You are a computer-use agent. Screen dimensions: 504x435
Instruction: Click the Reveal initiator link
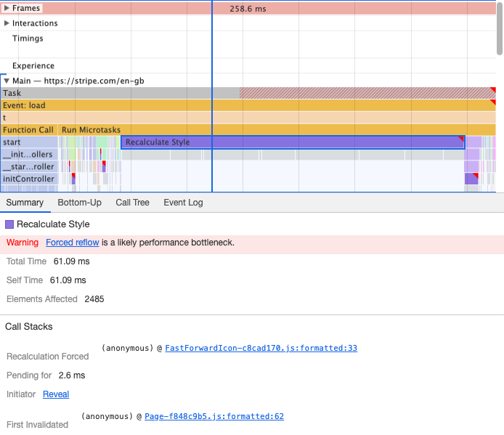click(56, 394)
